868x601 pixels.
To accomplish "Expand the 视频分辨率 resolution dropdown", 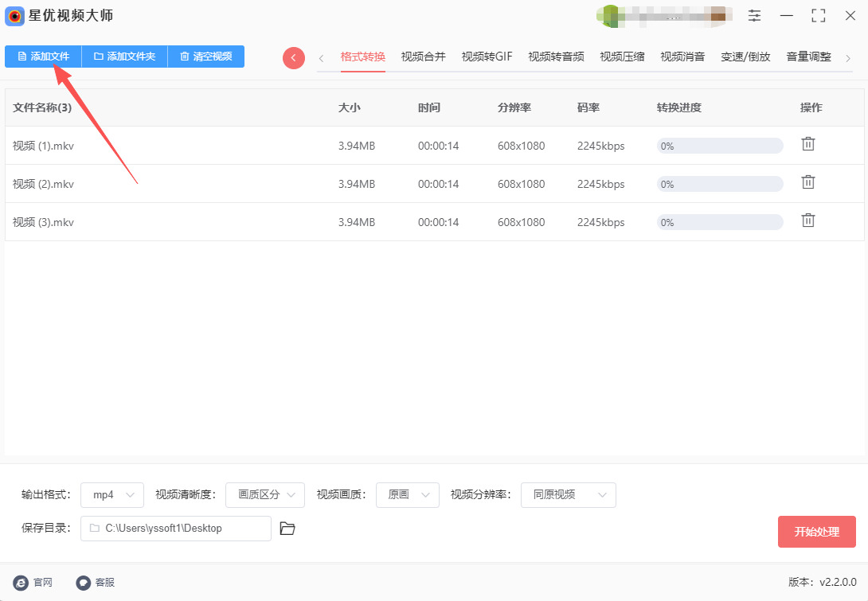I will pyautogui.click(x=568, y=495).
